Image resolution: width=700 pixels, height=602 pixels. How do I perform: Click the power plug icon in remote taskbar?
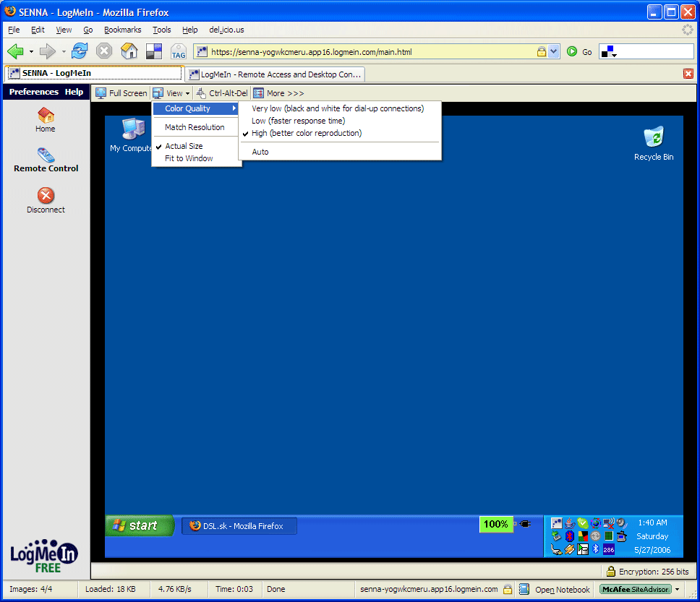(x=526, y=524)
